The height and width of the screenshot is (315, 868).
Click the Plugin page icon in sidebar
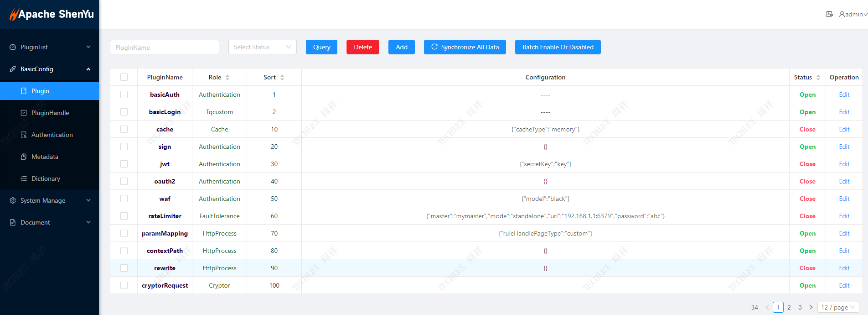click(x=24, y=91)
